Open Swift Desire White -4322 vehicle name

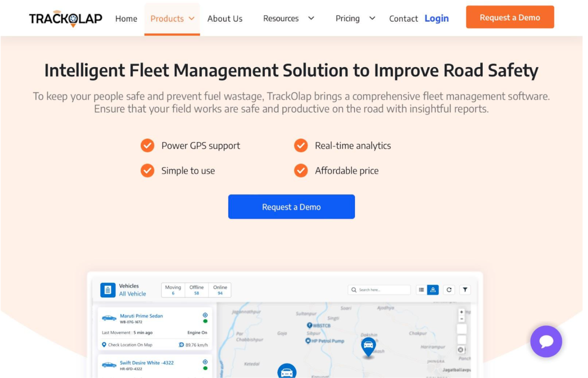[x=147, y=363]
